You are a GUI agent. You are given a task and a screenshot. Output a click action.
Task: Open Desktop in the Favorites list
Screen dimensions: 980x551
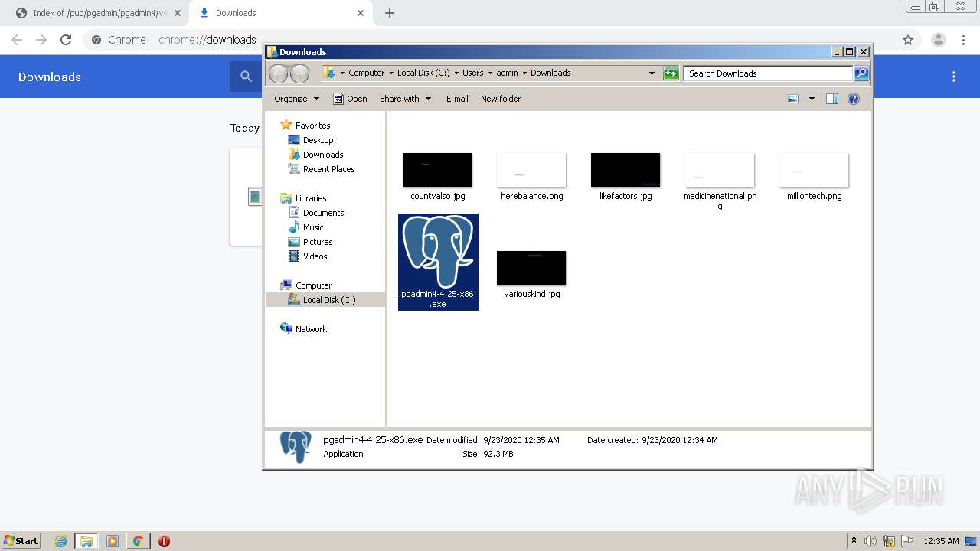pos(318,140)
